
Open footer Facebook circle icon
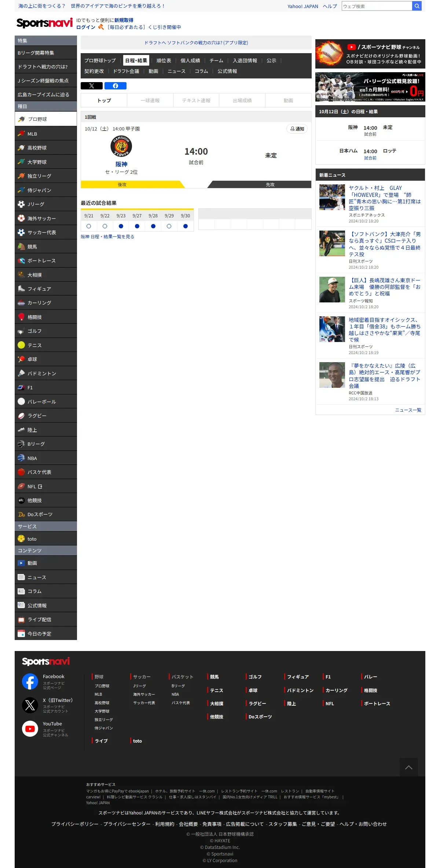[30, 682]
